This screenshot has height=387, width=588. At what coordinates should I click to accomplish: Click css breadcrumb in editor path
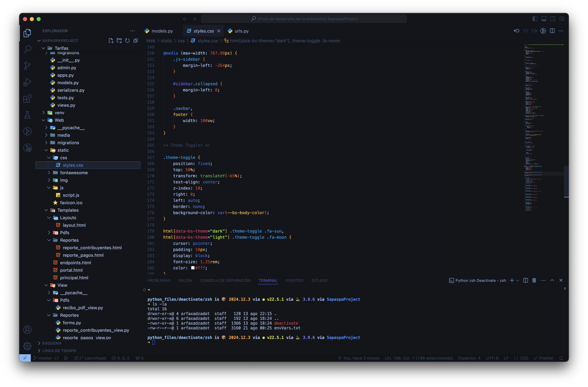(x=181, y=41)
